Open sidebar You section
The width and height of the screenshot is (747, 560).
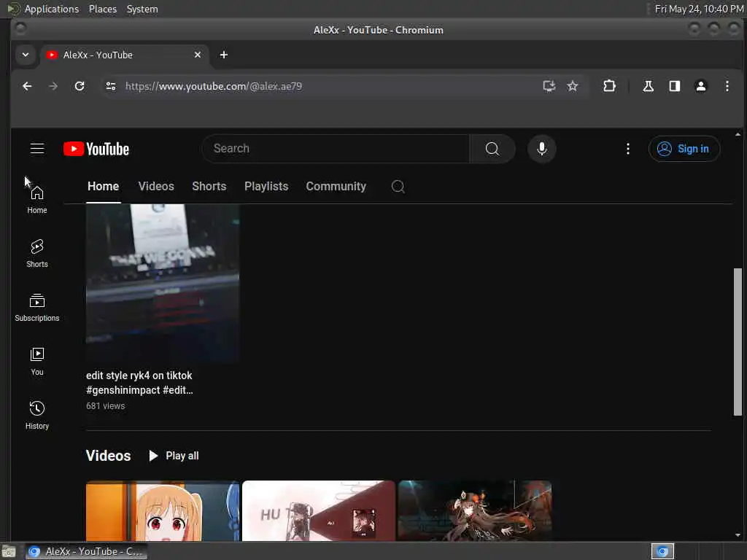click(x=37, y=362)
